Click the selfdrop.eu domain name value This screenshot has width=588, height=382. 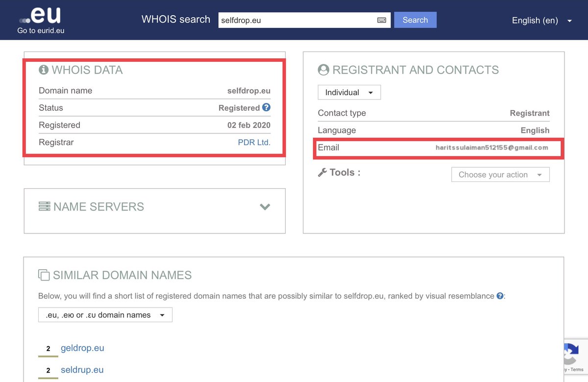(249, 91)
